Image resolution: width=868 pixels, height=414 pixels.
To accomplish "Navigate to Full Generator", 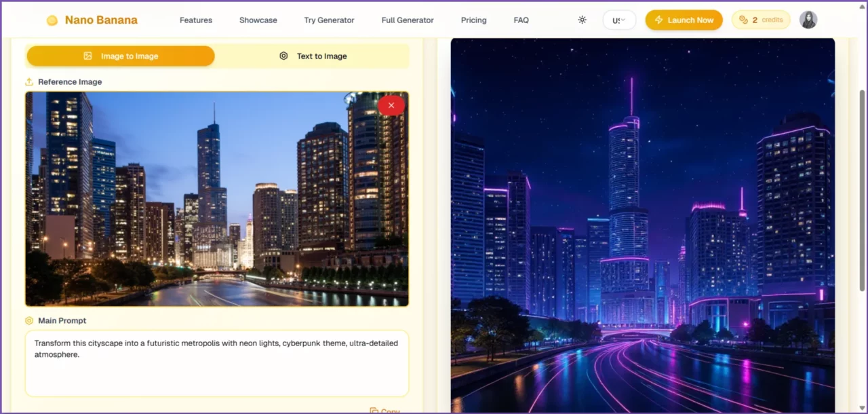I will coord(408,20).
